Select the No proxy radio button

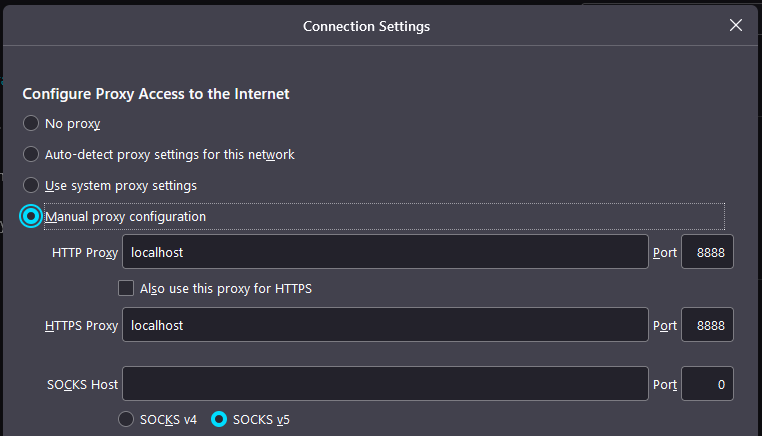click(32, 124)
